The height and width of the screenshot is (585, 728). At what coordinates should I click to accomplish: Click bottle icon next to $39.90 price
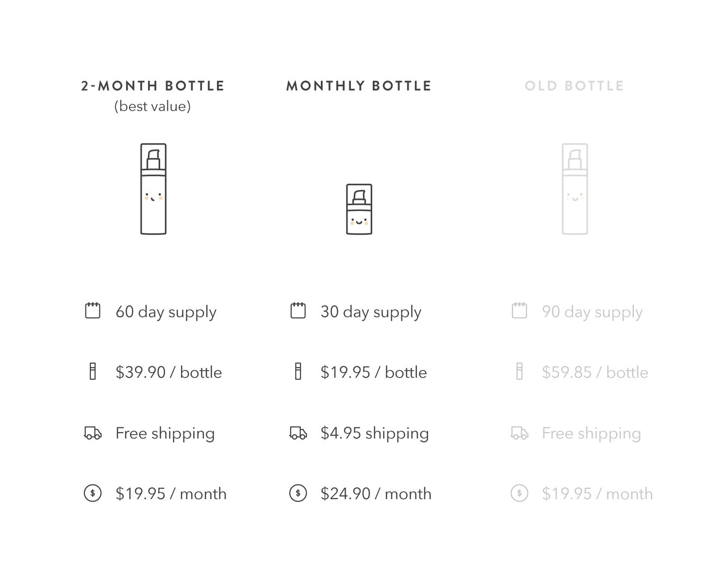(x=93, y=371)
